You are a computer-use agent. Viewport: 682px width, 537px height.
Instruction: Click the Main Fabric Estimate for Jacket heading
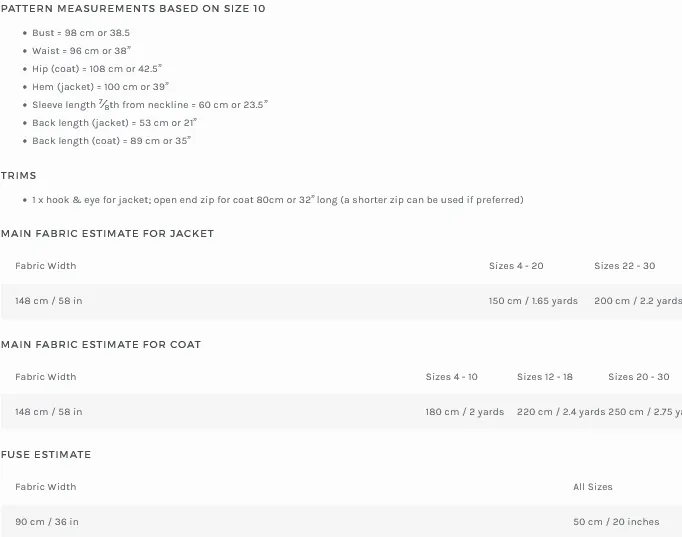(x=107, y=234)
